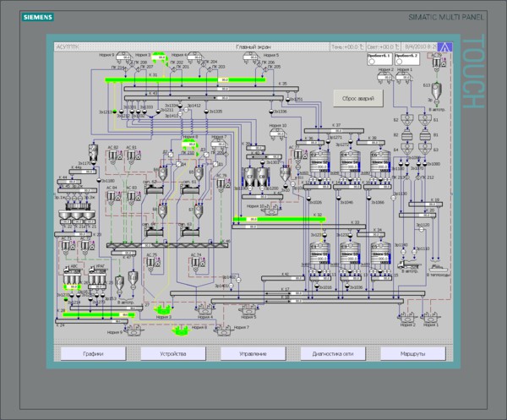
Task: Toggle gate valve Зд1336
Action: 271,112
